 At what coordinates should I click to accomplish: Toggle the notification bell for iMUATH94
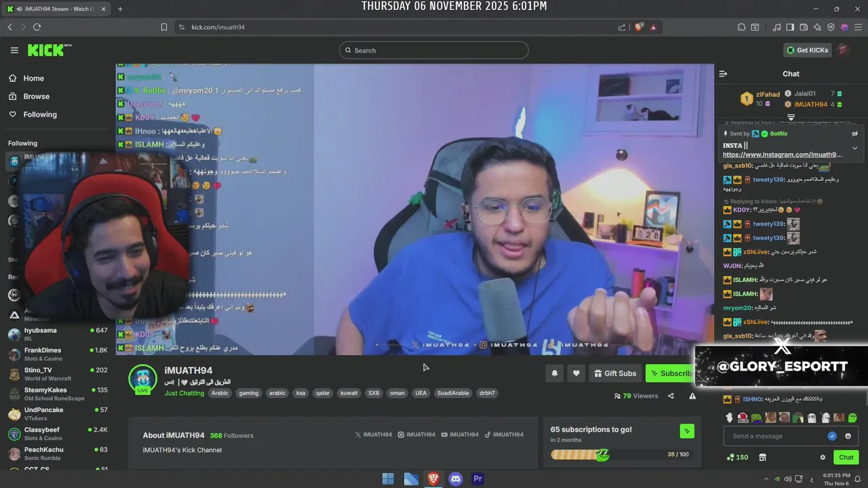click(x=555, y=373)
